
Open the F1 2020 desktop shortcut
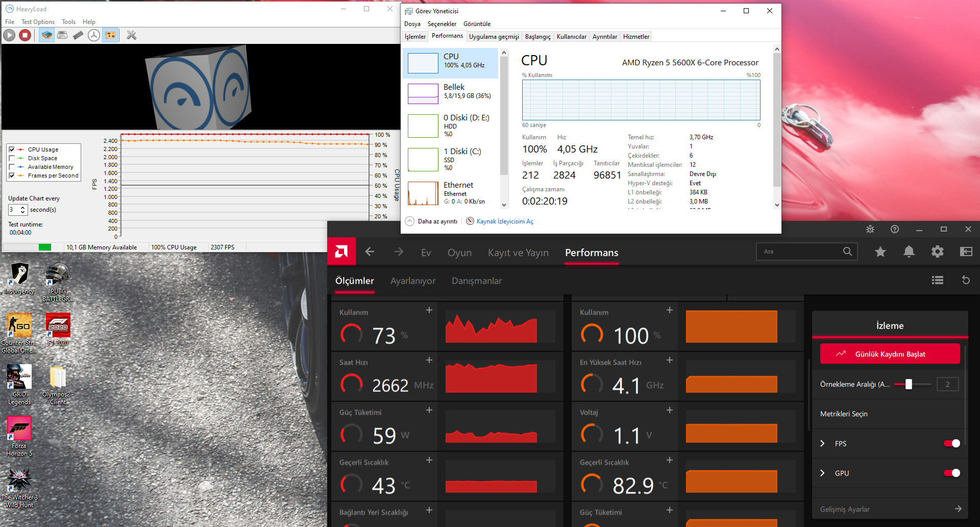pyautogui.click(x=58, y=330)
